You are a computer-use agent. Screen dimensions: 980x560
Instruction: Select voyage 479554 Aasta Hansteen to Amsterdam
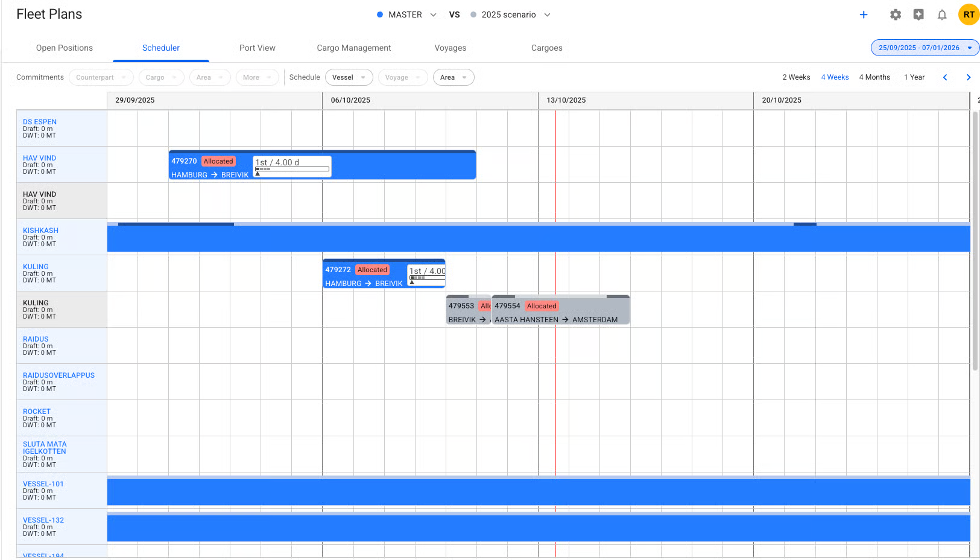(561, 313)
